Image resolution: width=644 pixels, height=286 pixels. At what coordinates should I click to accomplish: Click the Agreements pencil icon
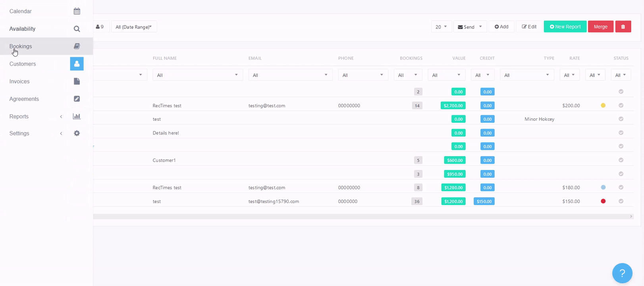pyautogui.click(x=77, y=99)
